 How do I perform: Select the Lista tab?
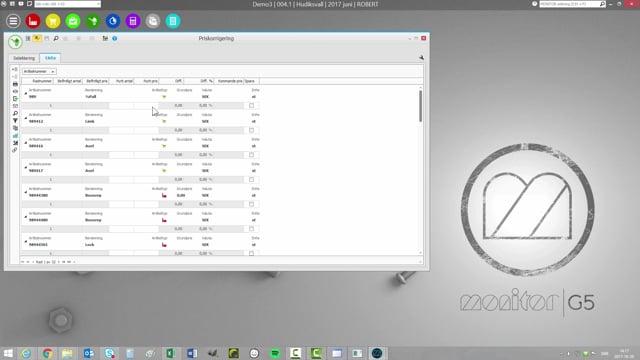(50, 58)
